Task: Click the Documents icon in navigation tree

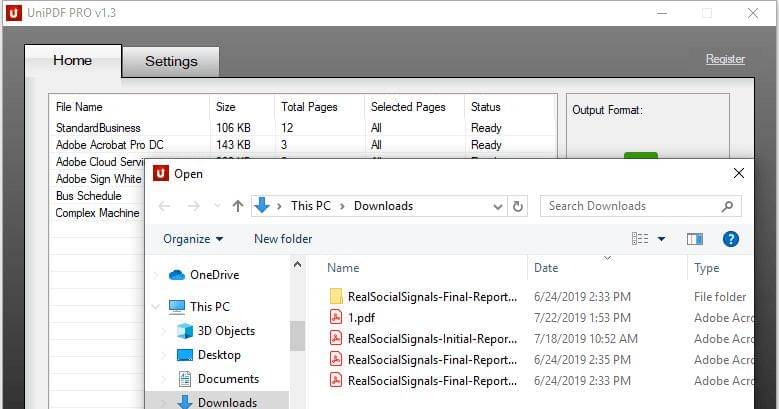Action: pos(185,379)
